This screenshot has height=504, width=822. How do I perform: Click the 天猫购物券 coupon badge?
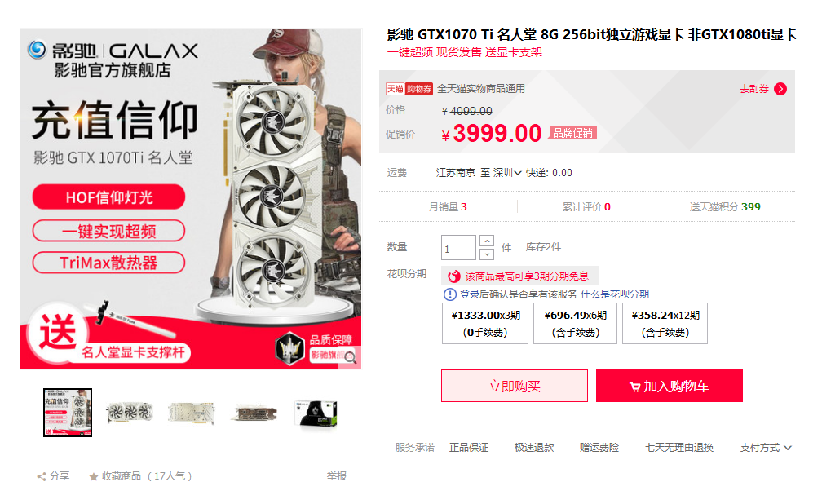409,89
